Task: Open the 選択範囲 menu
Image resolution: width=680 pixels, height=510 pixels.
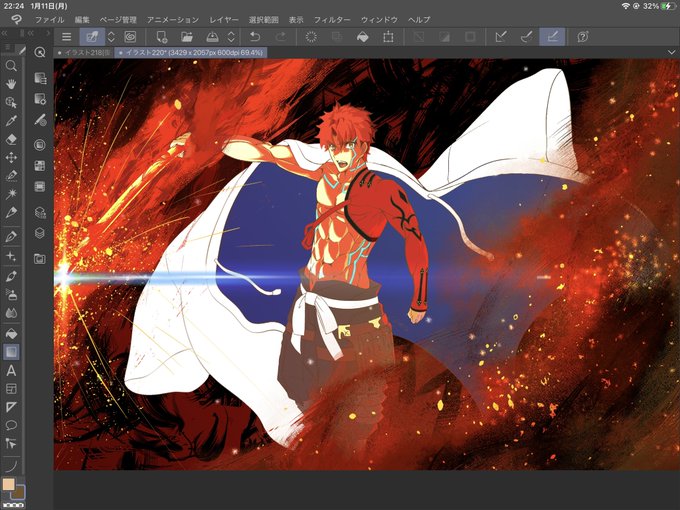Action: [x=263, y=20]
